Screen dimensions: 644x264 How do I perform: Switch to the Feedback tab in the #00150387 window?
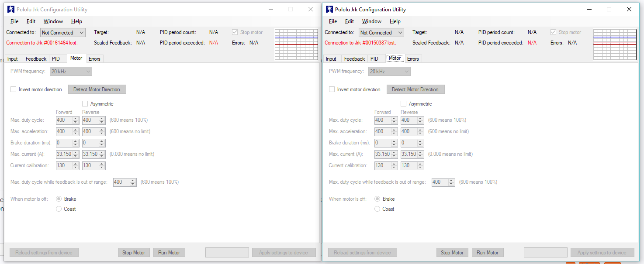354,59
